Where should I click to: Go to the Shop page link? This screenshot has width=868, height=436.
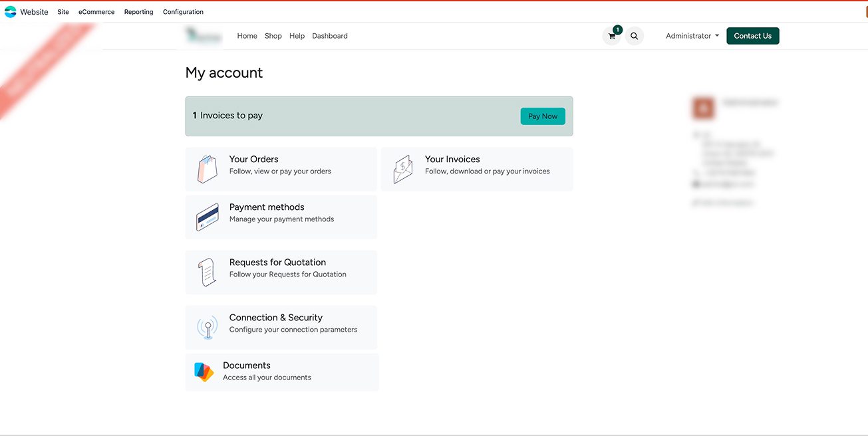click(273, 36)
